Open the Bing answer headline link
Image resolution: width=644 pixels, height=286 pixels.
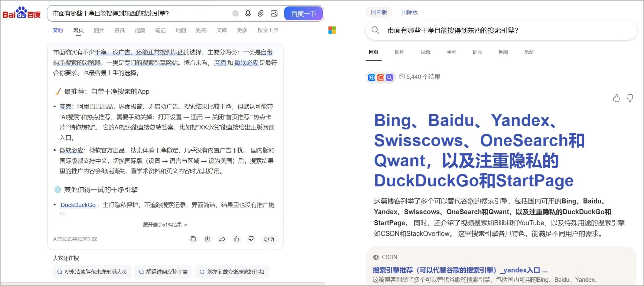coord(479,150)
